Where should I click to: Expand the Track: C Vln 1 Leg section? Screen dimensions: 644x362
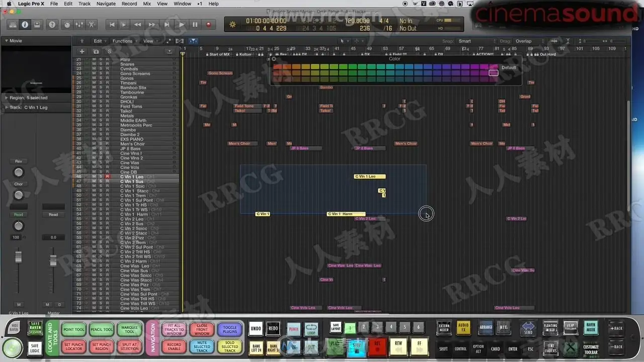(7, 108)
